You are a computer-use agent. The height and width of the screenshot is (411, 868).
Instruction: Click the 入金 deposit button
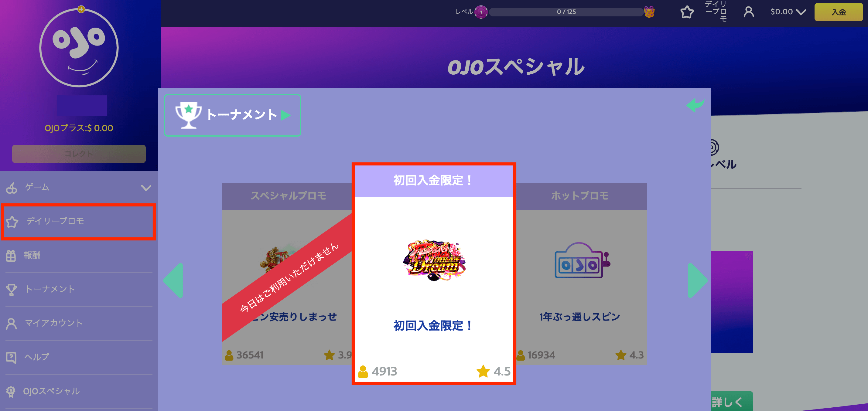point(838,12)
